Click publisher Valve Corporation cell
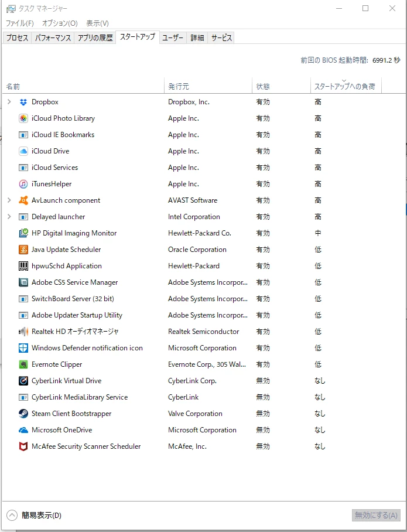The width and height of the screenshot is (407, 532). click(195, 414)
